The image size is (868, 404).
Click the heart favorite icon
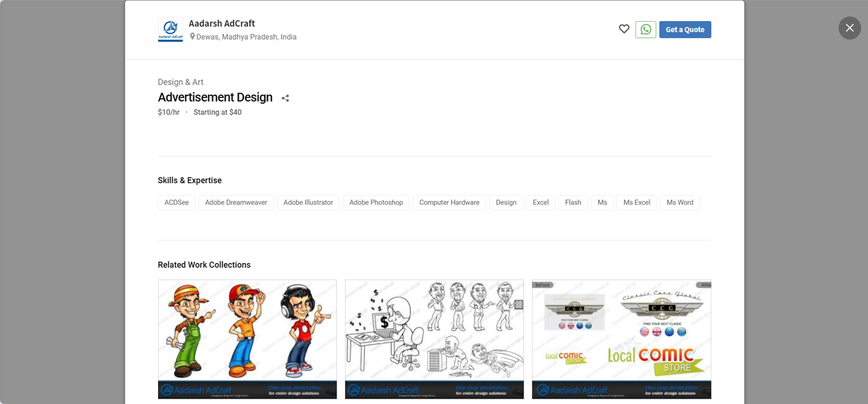(624, 29)
